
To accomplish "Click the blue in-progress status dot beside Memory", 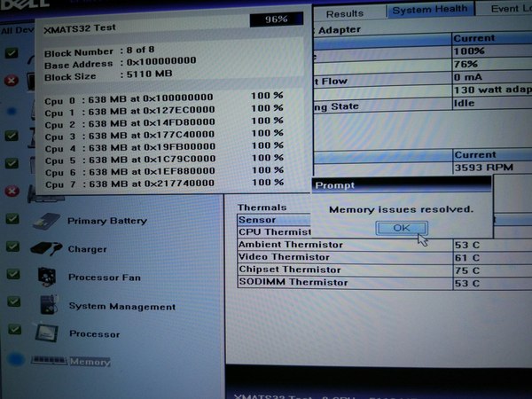I will pos(13,361).
